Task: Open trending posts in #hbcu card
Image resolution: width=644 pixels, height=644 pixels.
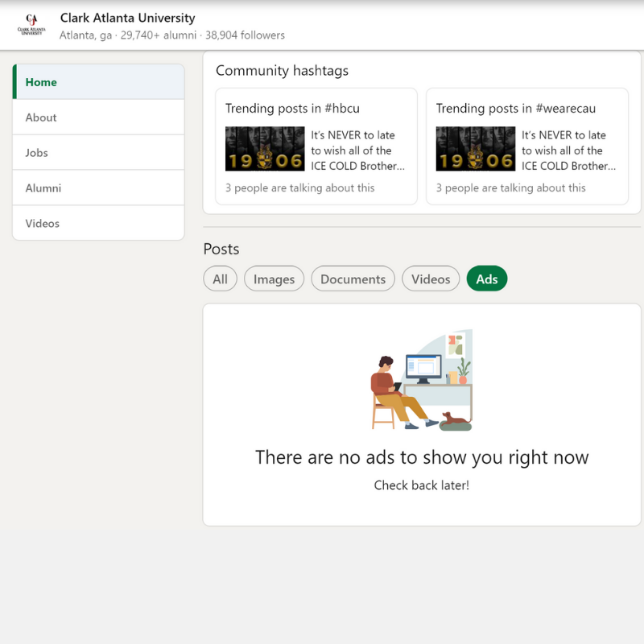Action: (x=316, y=147)
